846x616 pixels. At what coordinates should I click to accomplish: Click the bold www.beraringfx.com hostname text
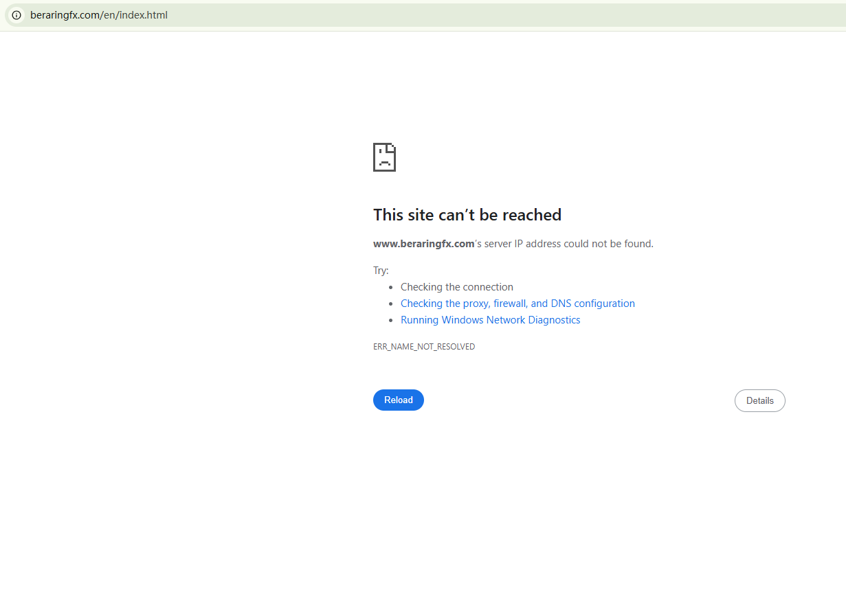pyautogui.click(x=424, y=244)
